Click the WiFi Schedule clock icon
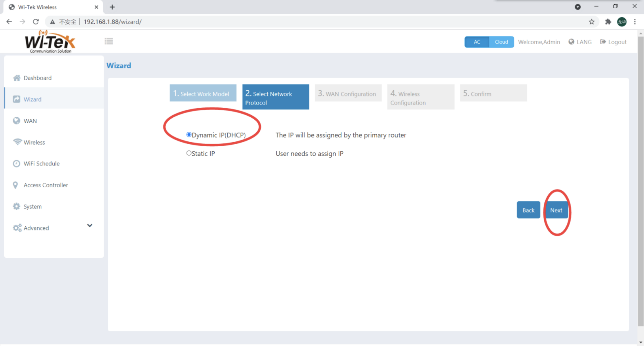The width and height of the screenshot is (644, 346). click(16, 164)
